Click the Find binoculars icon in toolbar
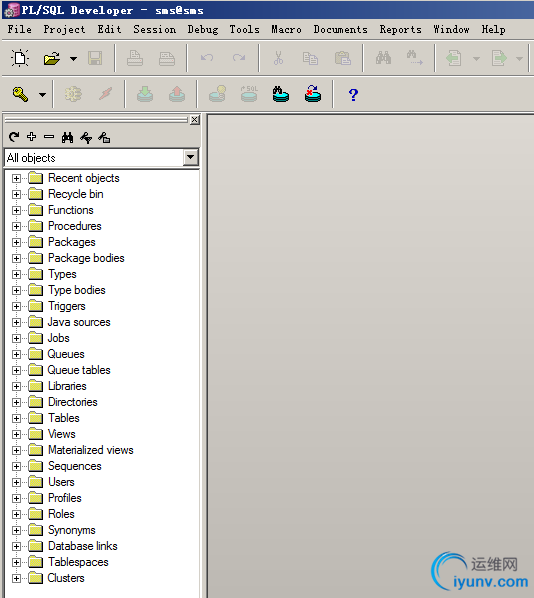The image size is (534, 598). (383, 58)
